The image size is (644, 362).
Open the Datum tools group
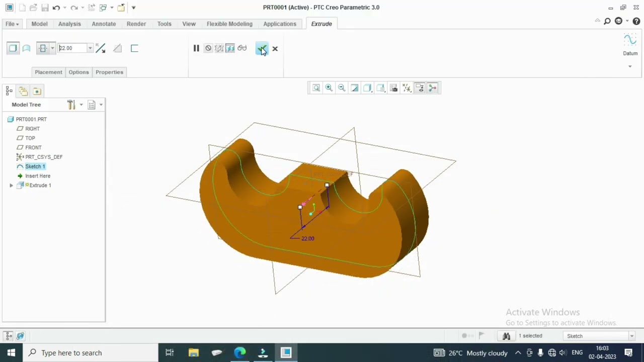pos(630,45)
